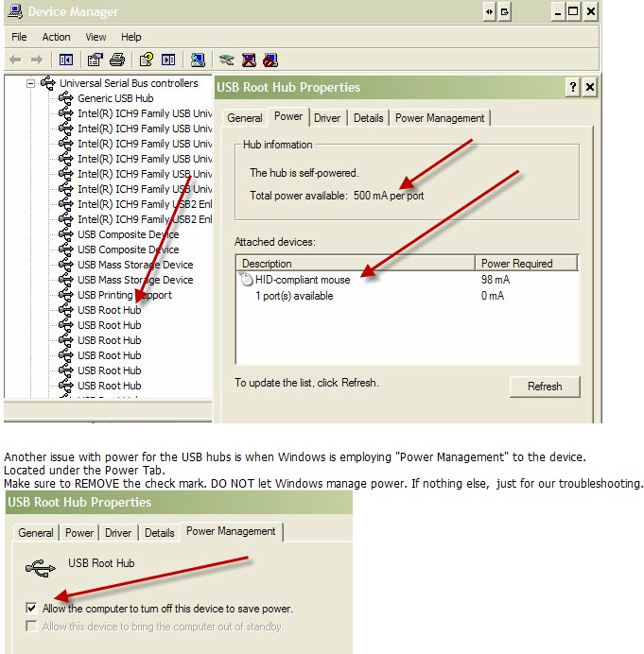644x654 pixels.
Task: Click the question mark help button of USB Root Hub Properties
Action: [x=573, y=87]
